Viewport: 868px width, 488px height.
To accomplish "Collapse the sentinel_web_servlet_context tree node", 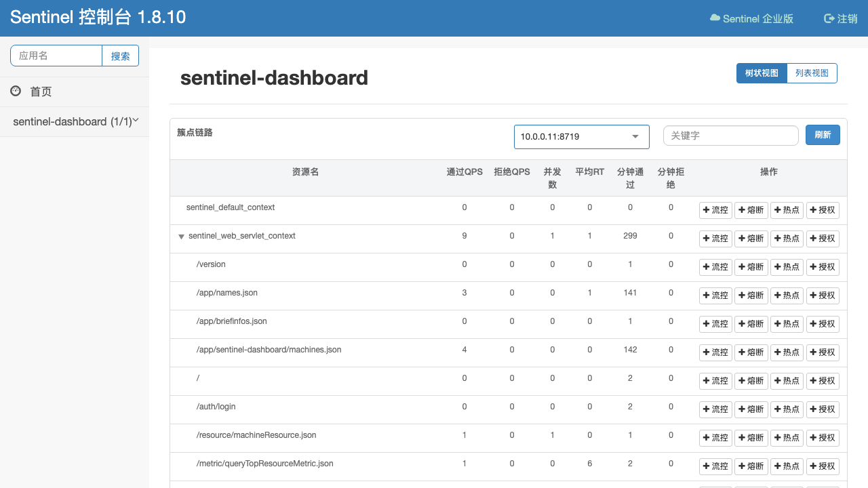I will click(181, 237).
